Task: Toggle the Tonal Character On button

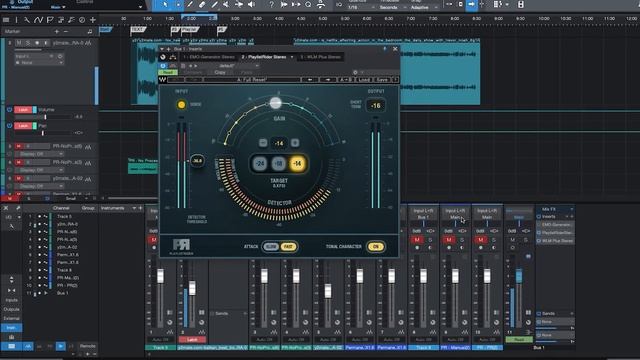Action: tap(376, 247)
